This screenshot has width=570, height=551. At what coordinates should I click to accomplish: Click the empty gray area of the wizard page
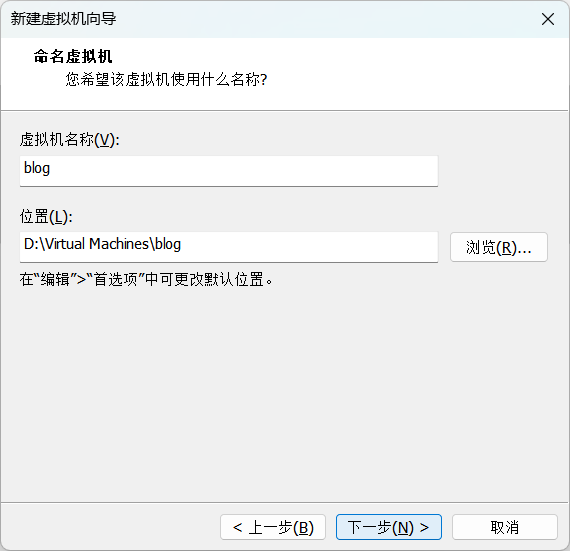[284, 393]
